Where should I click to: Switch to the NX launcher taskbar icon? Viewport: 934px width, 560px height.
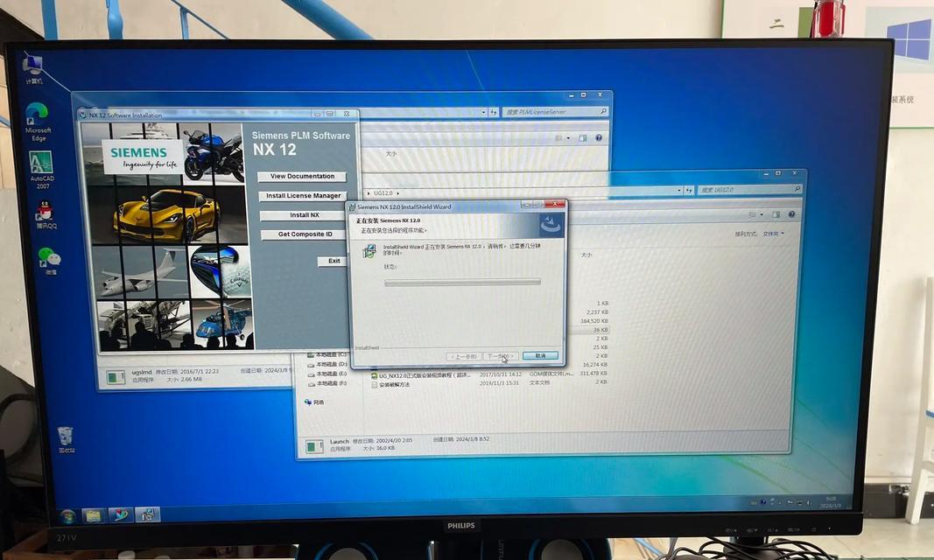pyautogui.click(x=121, y=515)
